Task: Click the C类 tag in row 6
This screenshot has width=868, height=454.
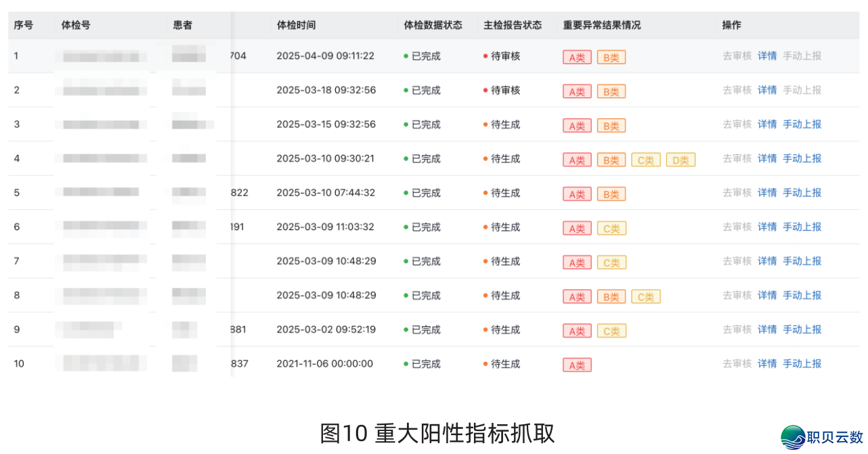Action: coord(611,228)
